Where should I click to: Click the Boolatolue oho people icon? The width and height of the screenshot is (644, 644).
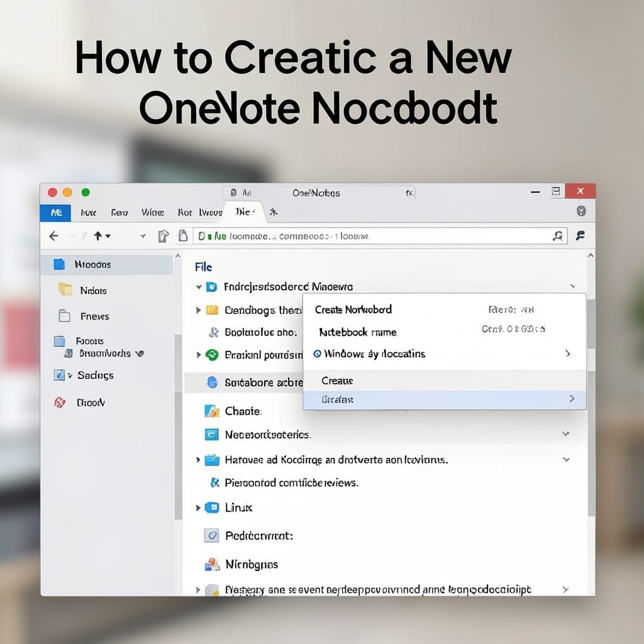(213, 332)
